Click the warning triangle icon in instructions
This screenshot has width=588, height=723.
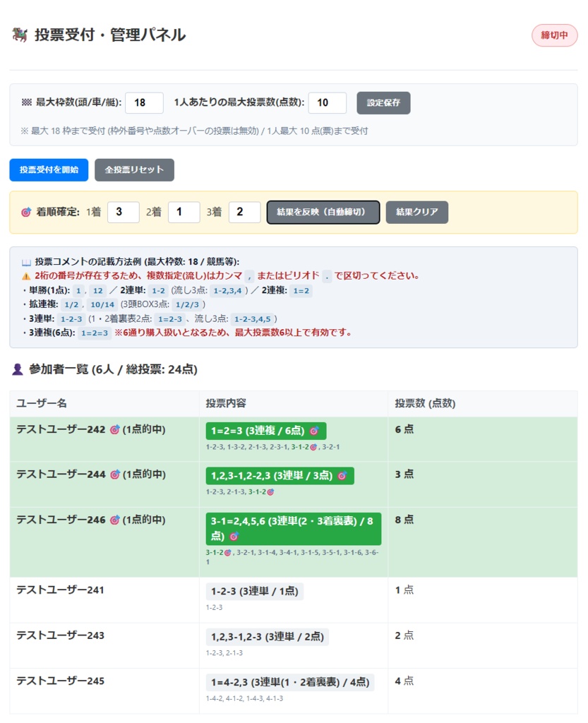[26, 276]
